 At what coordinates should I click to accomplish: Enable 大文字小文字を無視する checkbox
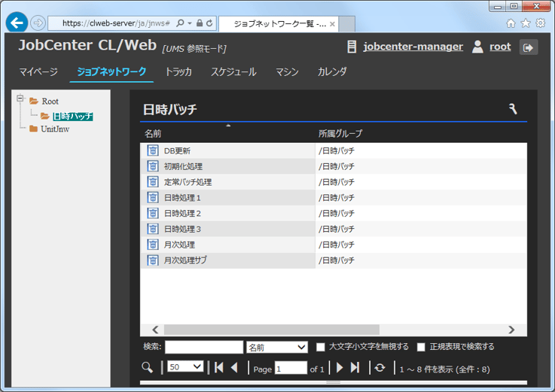(320, 347)
